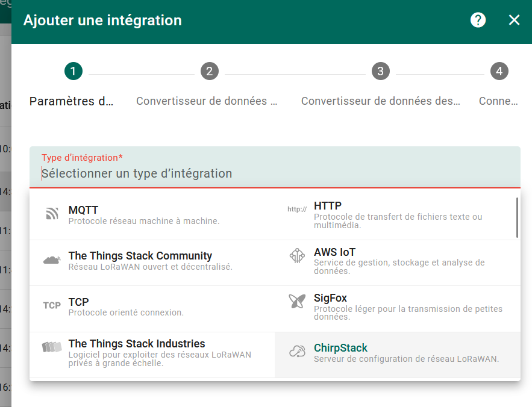Click The Things Stack Industries icon
532x407 pixels.
[52, 347]
